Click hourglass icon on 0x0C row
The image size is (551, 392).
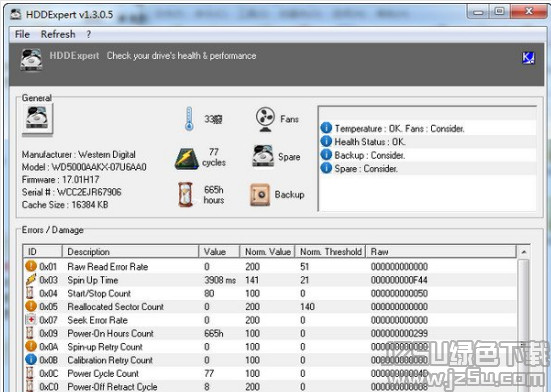[30, 373]
